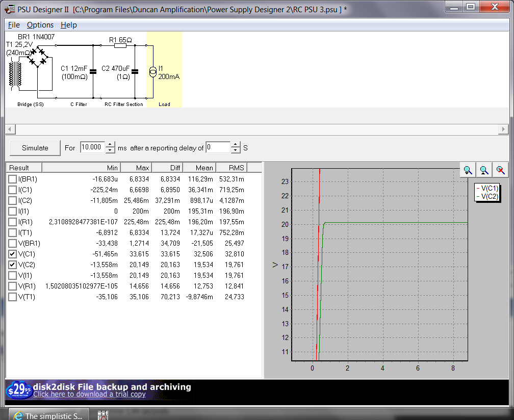The image size is (514, 420).
Task: Increase simulation duration with up arrow
Action: (110, 144)
